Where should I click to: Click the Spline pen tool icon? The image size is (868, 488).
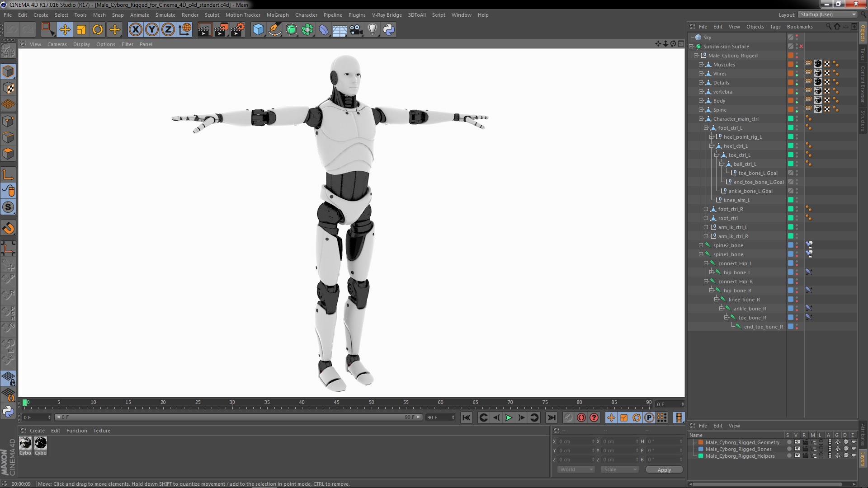click(x=274, y=30)
